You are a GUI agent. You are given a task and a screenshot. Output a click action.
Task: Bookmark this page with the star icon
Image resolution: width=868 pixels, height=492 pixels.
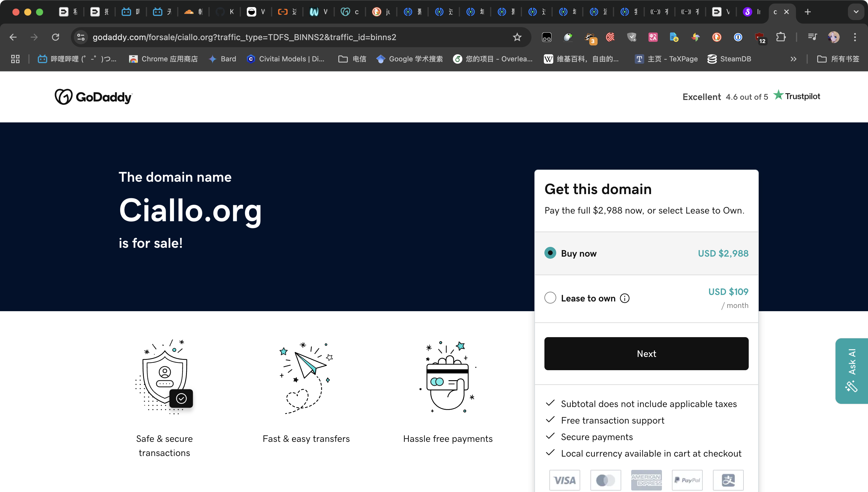[x=517, y=37]
